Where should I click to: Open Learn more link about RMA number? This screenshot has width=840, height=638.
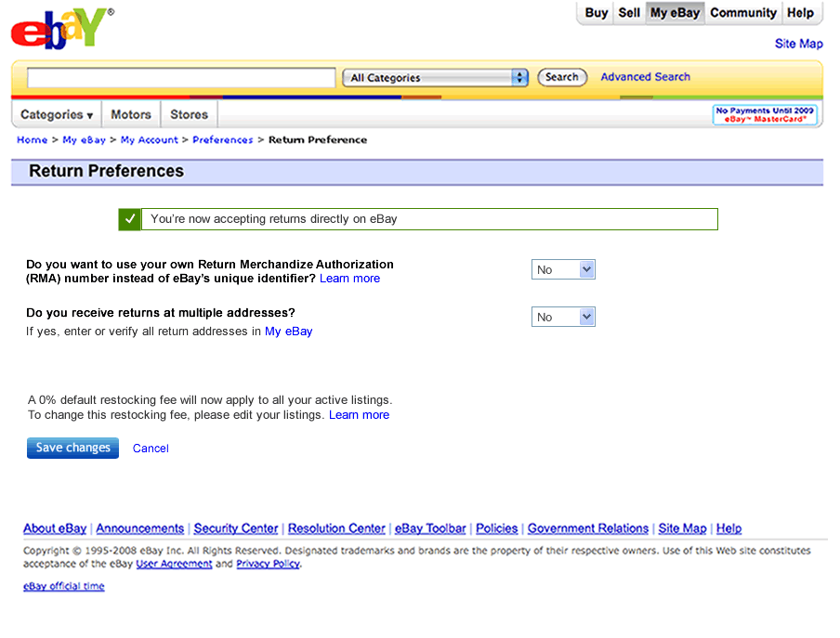coord(349,279)
